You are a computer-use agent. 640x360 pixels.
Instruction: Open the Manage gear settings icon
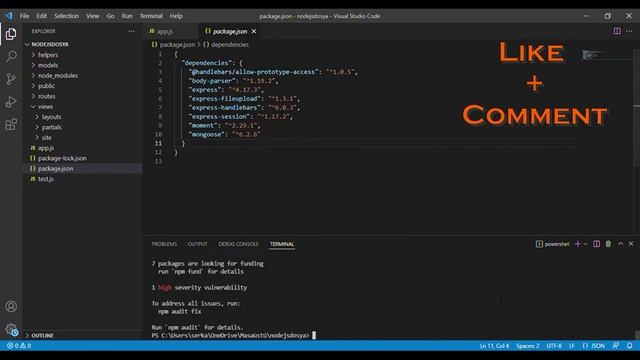click(11, 329)
